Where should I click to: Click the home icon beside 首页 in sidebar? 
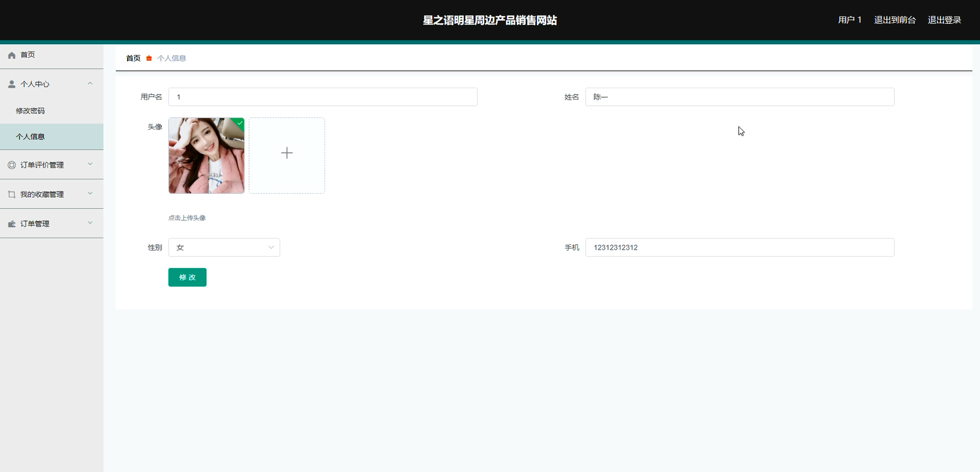(x=11, y=55)
